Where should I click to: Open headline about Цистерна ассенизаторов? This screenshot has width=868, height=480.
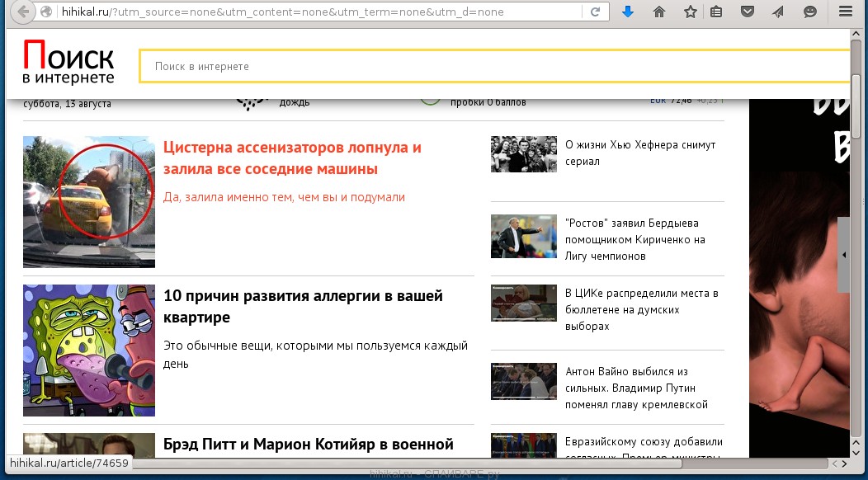tap(292, 158)
